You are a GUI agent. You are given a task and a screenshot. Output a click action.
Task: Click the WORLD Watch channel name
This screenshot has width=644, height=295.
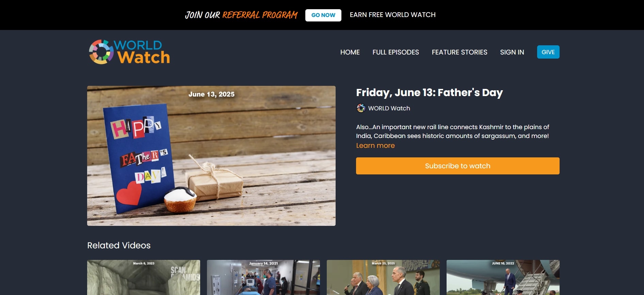click(x=389, y=108)
